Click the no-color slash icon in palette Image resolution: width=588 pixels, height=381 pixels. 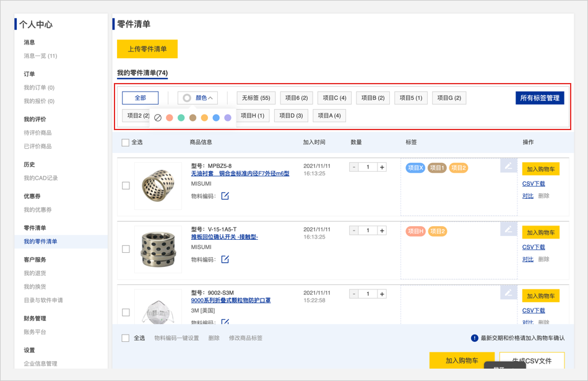point(158,118)
